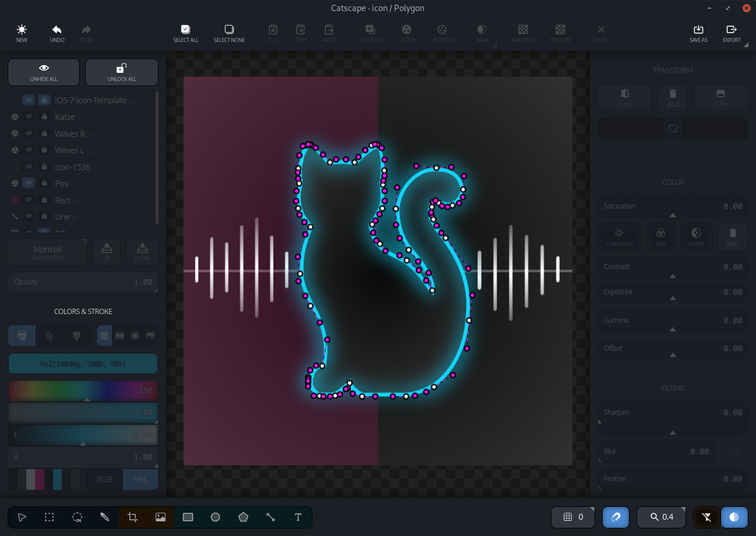Toggle lock on the iOS-7-Icon-Template layer

pyautogui.click(x=44, y=100)
